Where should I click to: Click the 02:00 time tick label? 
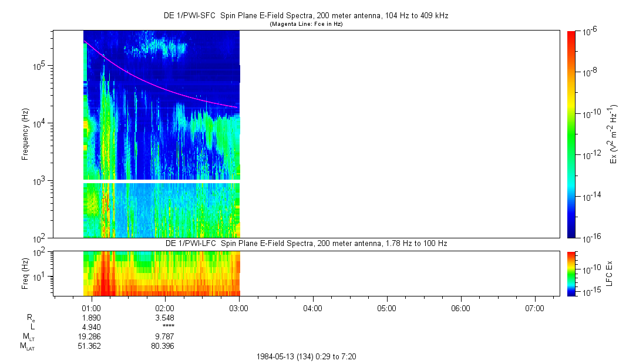165,308
